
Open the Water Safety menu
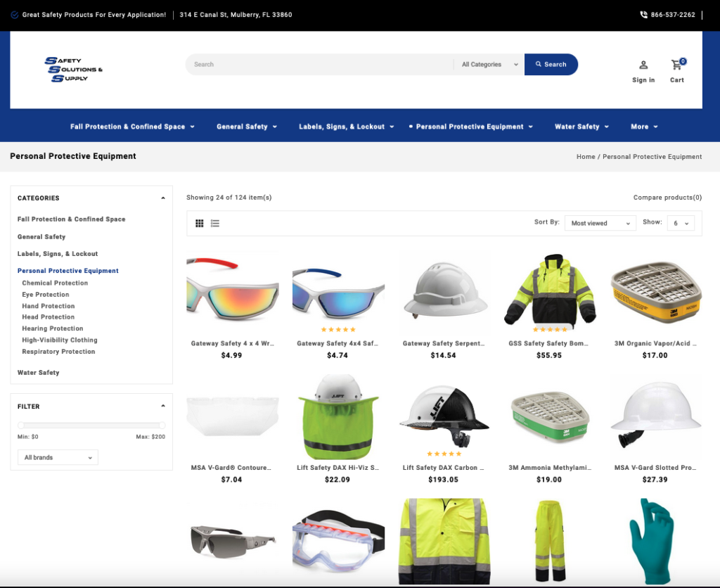click(581, 127)
